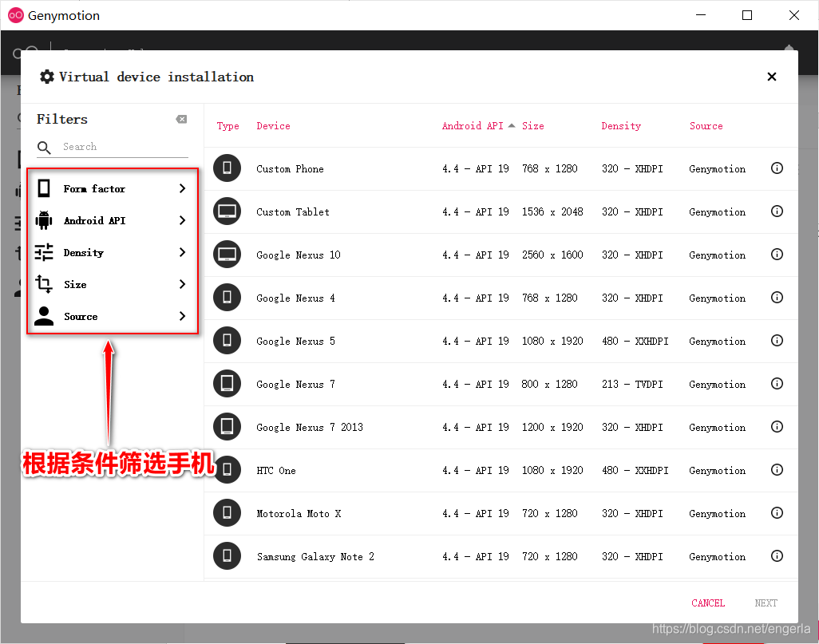The height and width of the screenshot is (644, 819).
Task: Sort by the Type column header
Action: click(227, 126)
